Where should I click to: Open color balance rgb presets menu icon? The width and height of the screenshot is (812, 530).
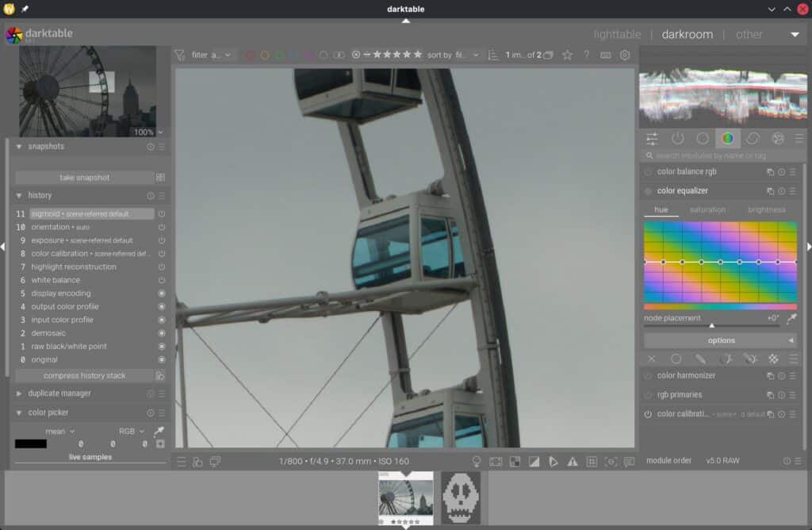coord(793,172)
